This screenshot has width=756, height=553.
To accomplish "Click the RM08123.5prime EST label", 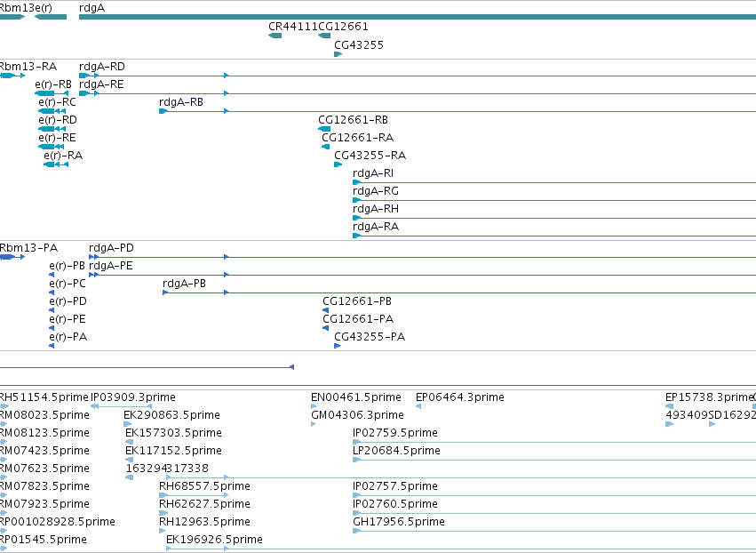I will click(x=44, y=433).
